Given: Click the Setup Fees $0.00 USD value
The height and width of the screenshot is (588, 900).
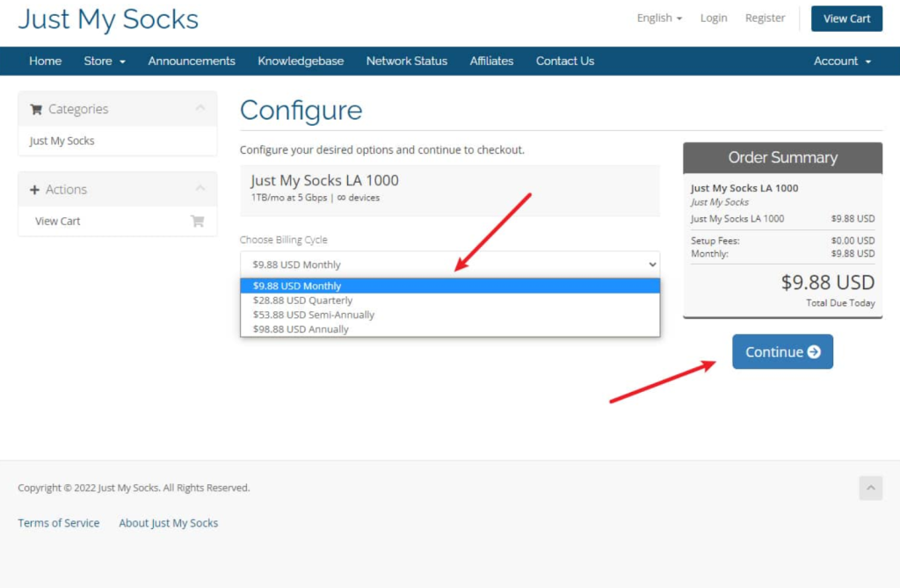Looking at the screenshot, I should [x=853, y=241].
